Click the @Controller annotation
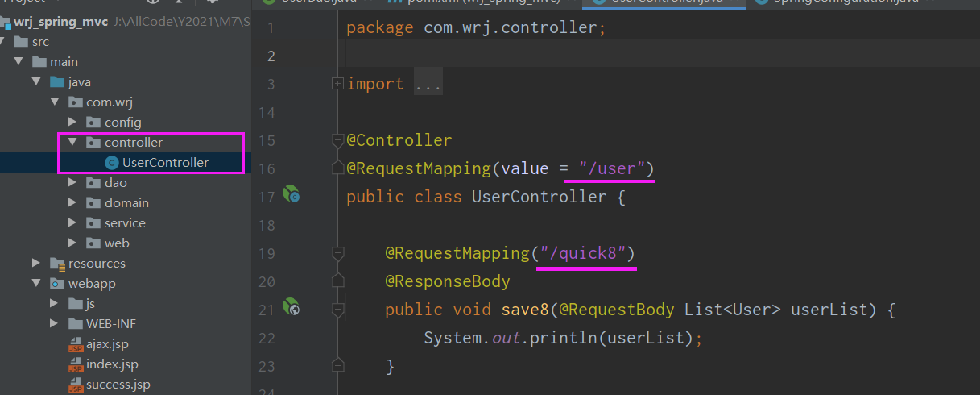 pos(399,140)
